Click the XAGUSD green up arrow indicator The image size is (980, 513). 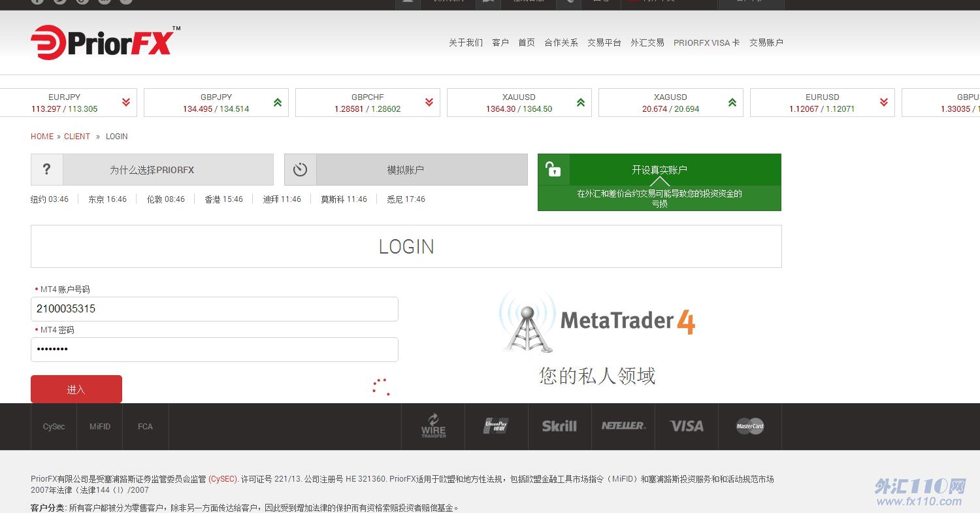coord(732,103)
